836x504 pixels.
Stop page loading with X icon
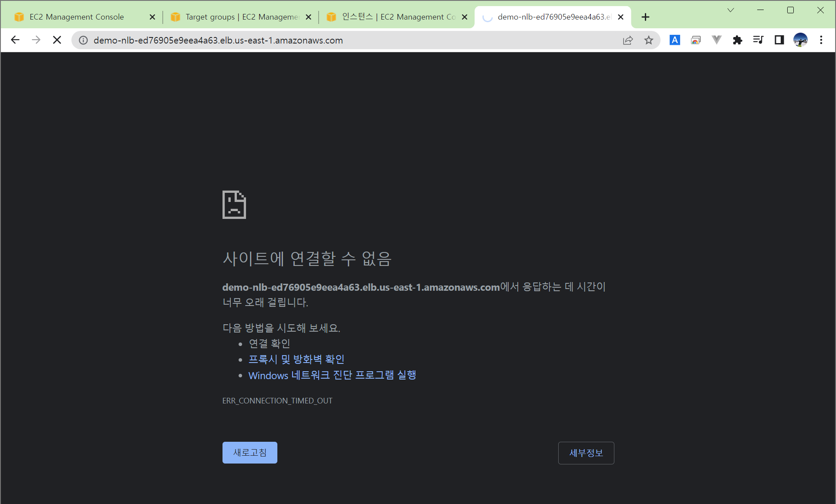tap(57, 40)
